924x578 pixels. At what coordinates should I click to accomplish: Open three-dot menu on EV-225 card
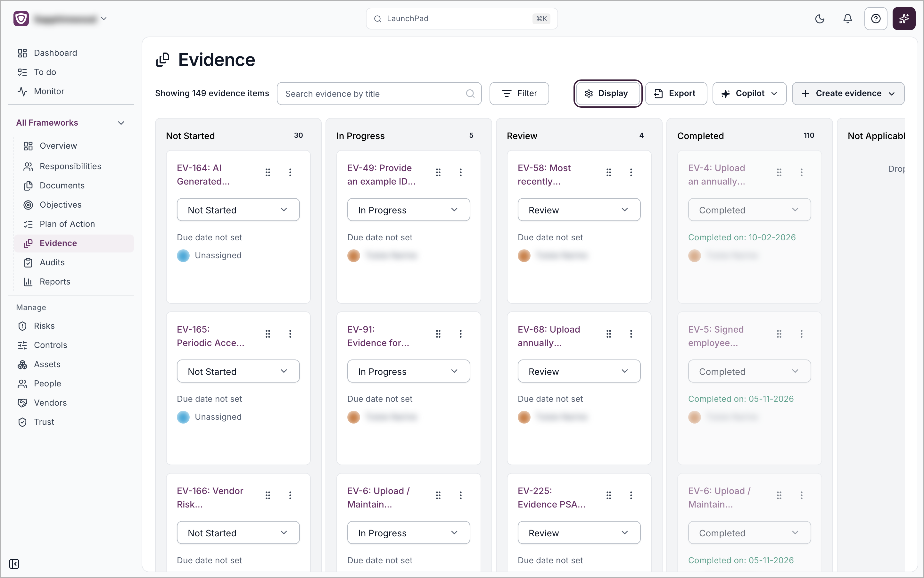click(x=631, y=495)
